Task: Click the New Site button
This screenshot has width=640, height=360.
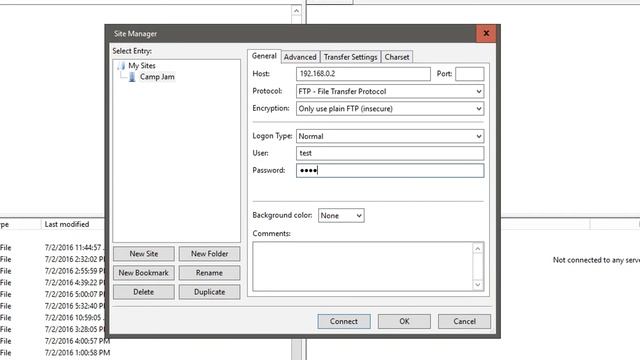Action: pyautogui.click(x=144, y=254)
